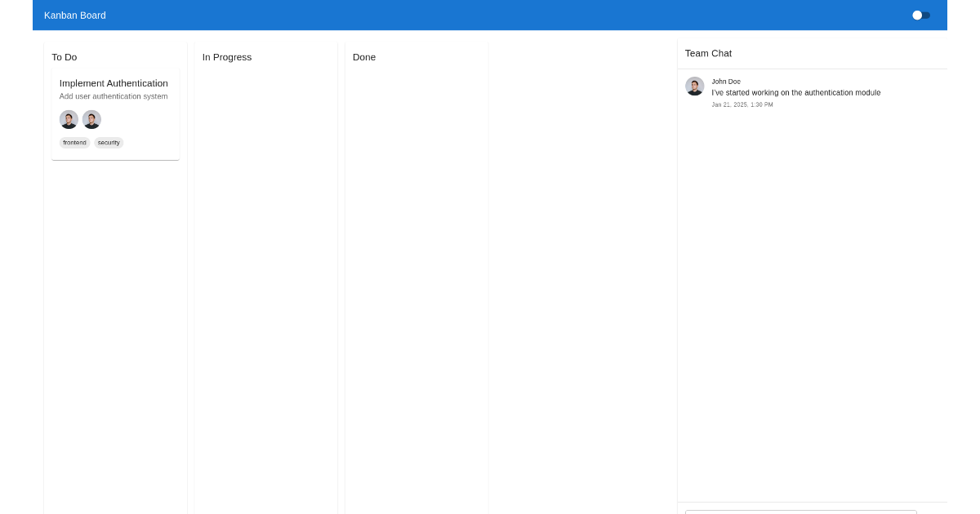980x514 pixels.
Task: Click John Doe's name in the chat message
Action: coord(726,81)
